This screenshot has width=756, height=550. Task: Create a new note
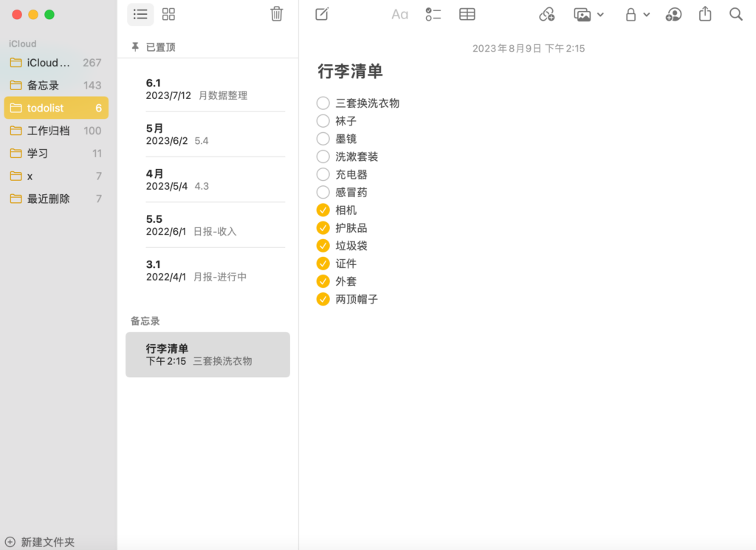tap(322, 14)
